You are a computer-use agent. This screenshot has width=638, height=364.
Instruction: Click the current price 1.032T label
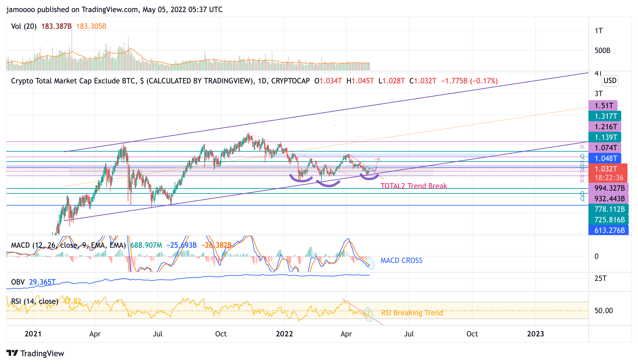click(x=607, y=169)
